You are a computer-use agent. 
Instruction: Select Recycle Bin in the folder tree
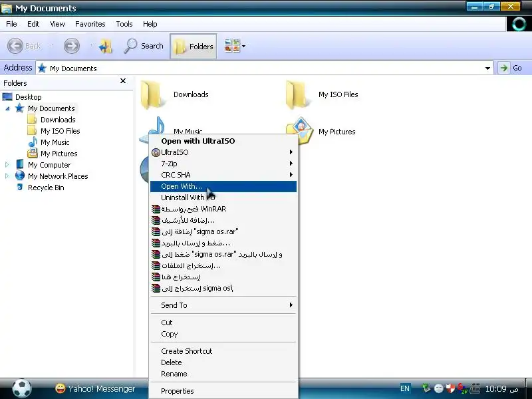pos(46,188)
